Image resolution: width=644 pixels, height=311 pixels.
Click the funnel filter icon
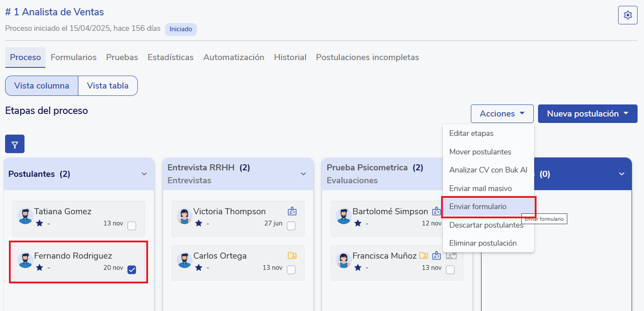(15, 144)
